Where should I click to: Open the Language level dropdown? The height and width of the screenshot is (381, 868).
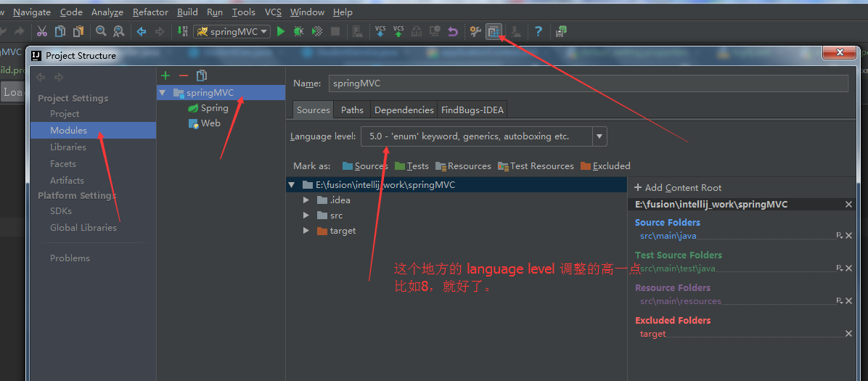pyautogui.click(x=599, y=136)
